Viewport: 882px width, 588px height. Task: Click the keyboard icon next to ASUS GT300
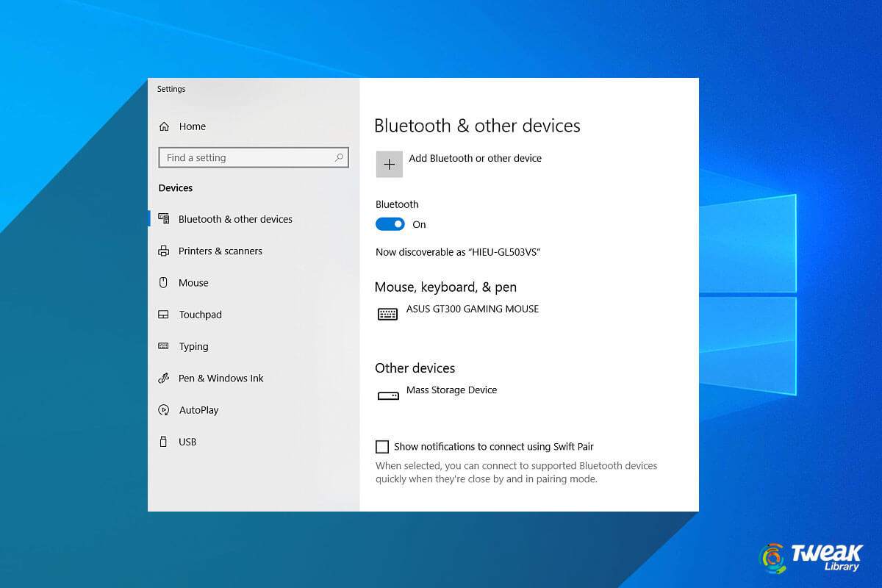[x=387, y=314]
